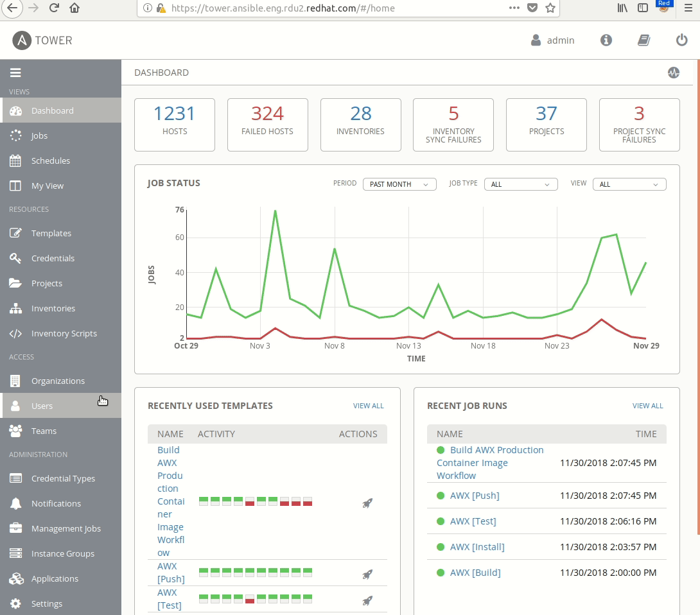This screenshot has height=615, width=700.
Task: Click the Instance Groups server icon
Action: click(15, 553)
